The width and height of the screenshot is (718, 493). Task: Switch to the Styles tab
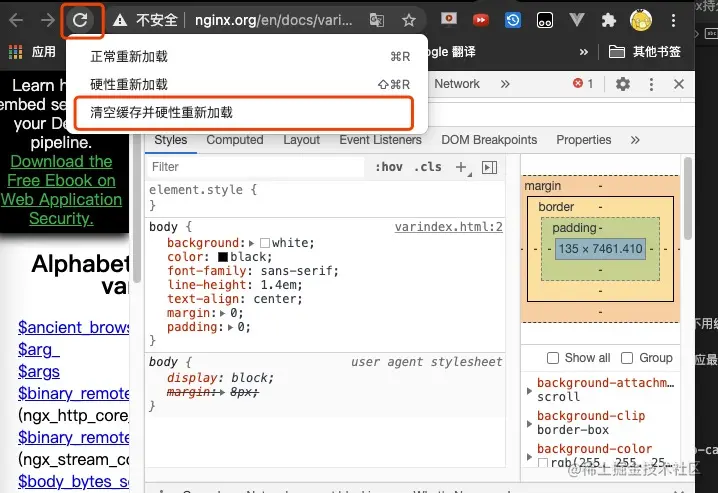[x=170, y=140]
